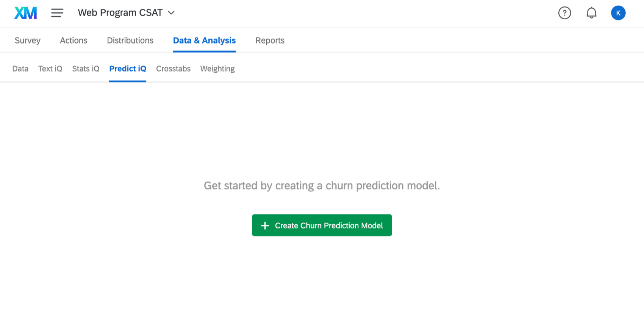Open the global navigation hamburger menu

tap(57, 13)
